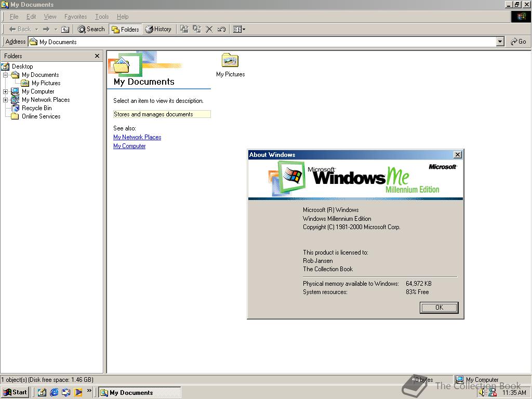Select My Computer in the folder tree
The height and width of the screenshot is (399, 532).
point(37,91)
